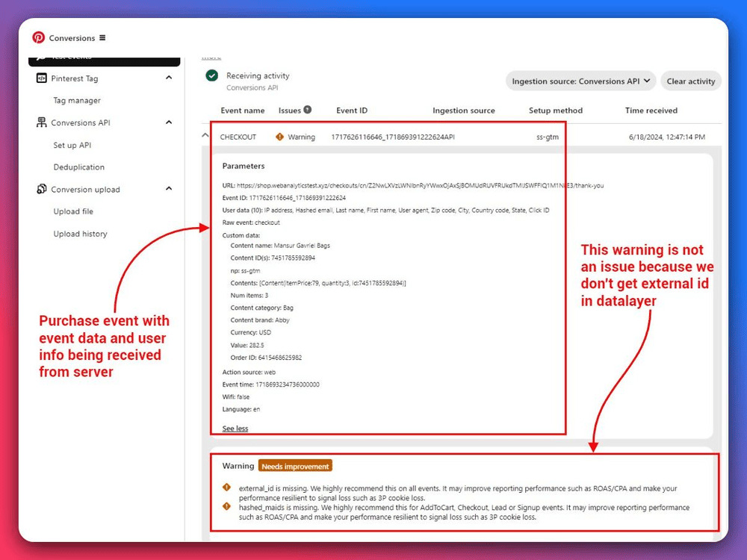Collapse the Pinterest Tag section chevron

pyautogui.click(x=169, y=78)
